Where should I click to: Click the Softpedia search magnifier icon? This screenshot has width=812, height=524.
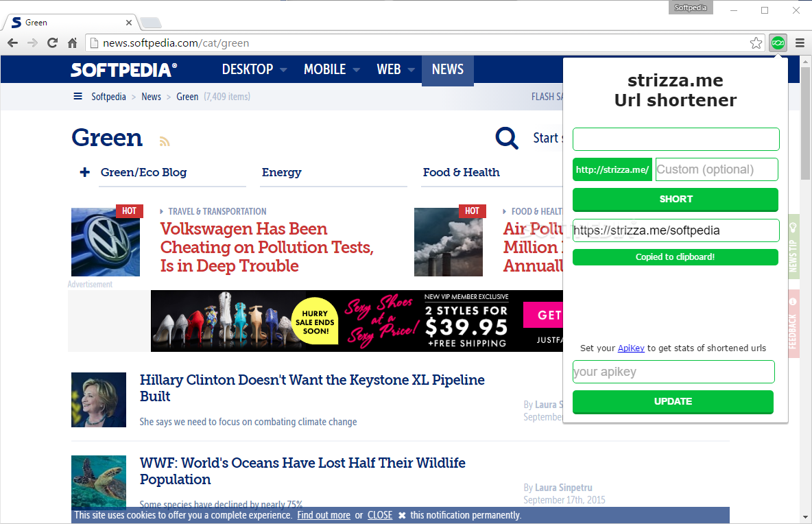[x=506, y=139]
